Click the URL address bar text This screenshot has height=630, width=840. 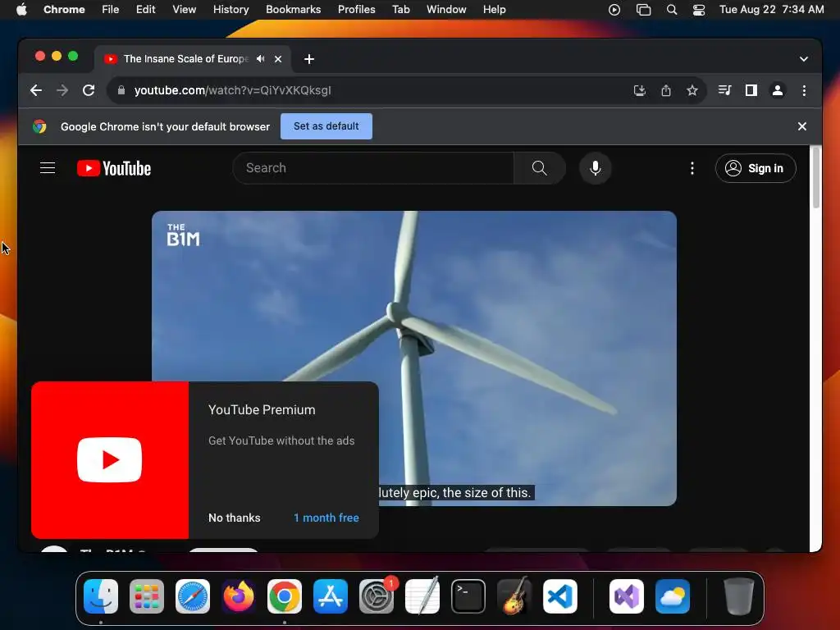click(232, 90)
